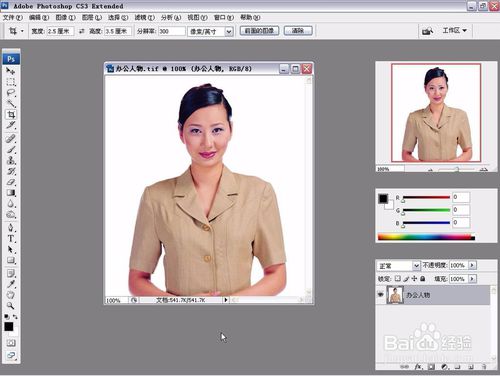Screen dimensions: 500x376
Task: Create a new layer
Action: pyautogui.click(x=471, y=367)
